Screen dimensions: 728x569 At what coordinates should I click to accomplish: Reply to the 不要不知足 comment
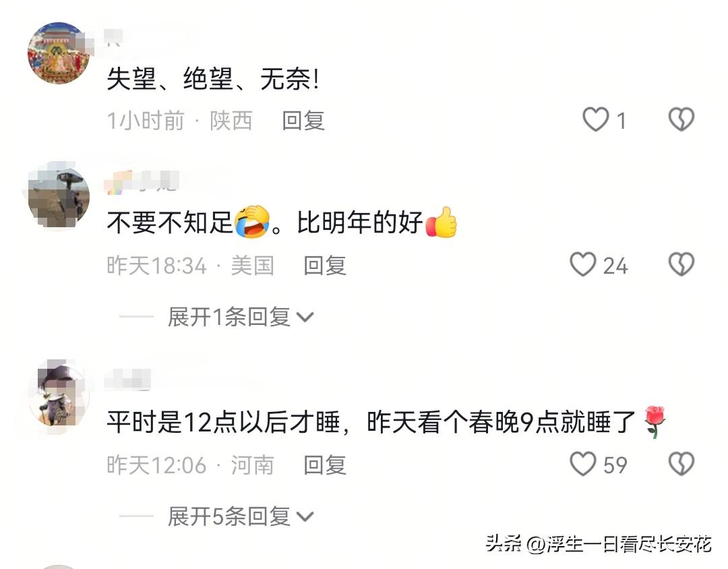point(325,266)
